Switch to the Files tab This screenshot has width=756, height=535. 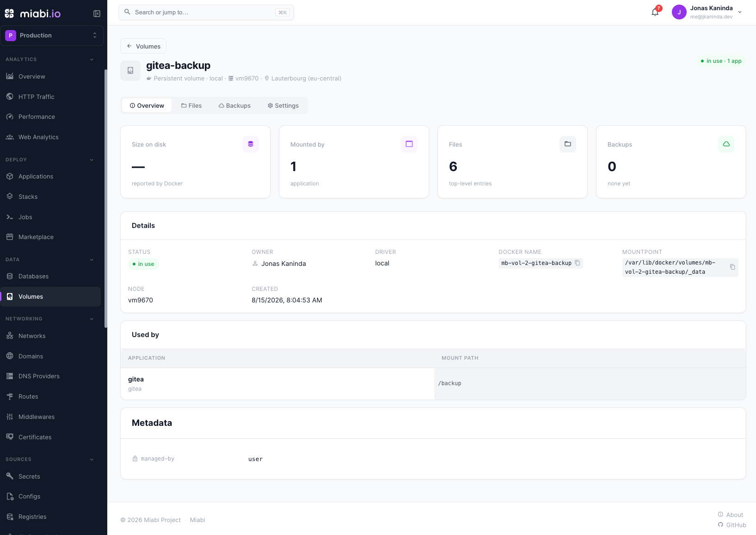tap(191, 105)
